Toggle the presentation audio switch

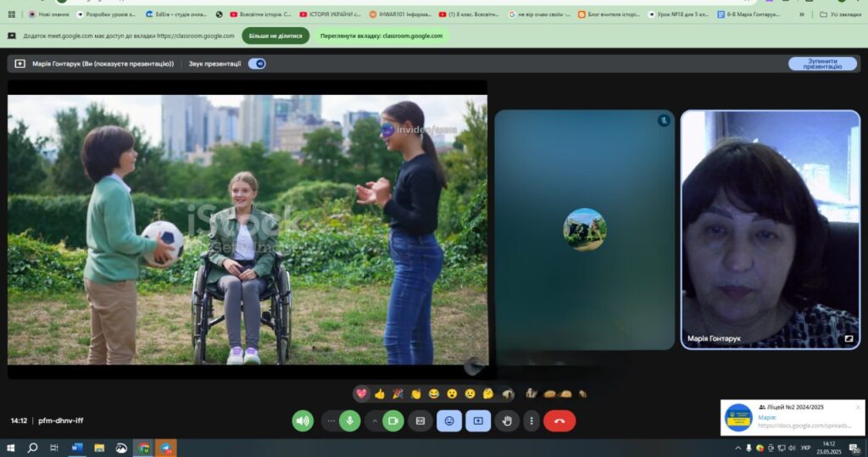[257, 64]
